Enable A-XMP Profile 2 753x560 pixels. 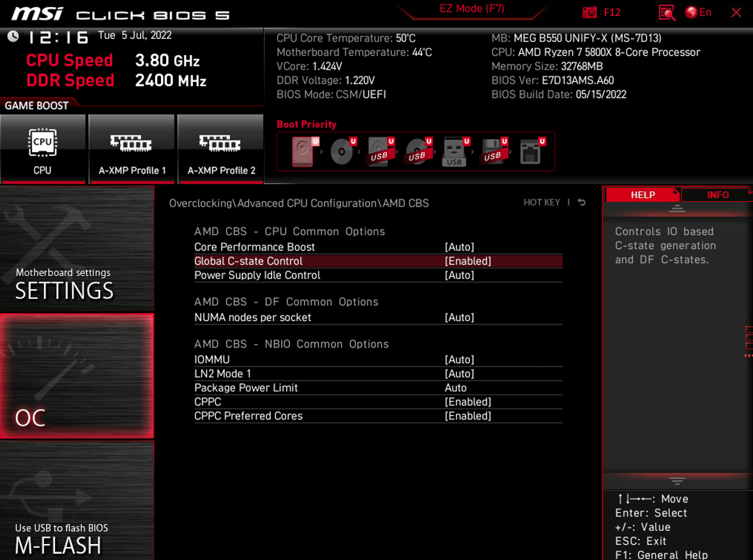point(221,149)
